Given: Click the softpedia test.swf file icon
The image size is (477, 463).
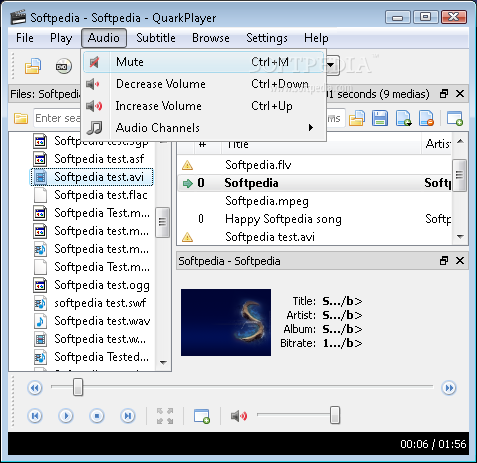Looking at the screenshot, I should [40, 303].
